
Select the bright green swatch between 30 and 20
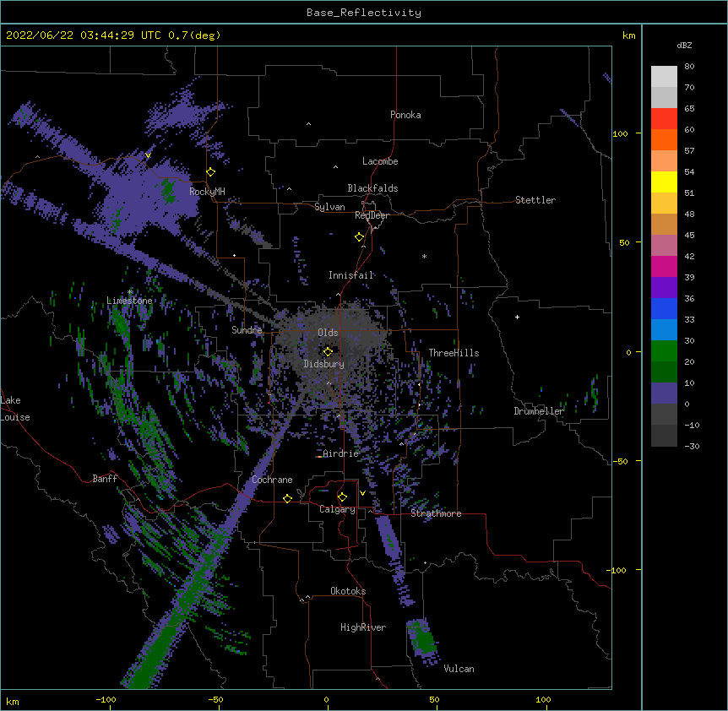coord(664,351)
